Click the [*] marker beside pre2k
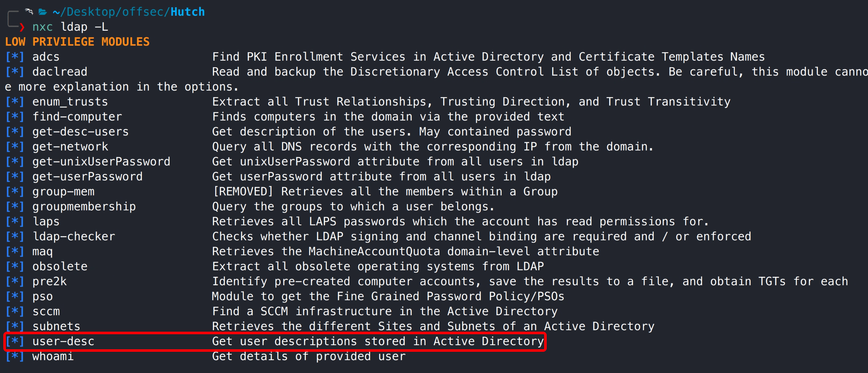Viewport: 868px width, 373px height. coord(15,282)
